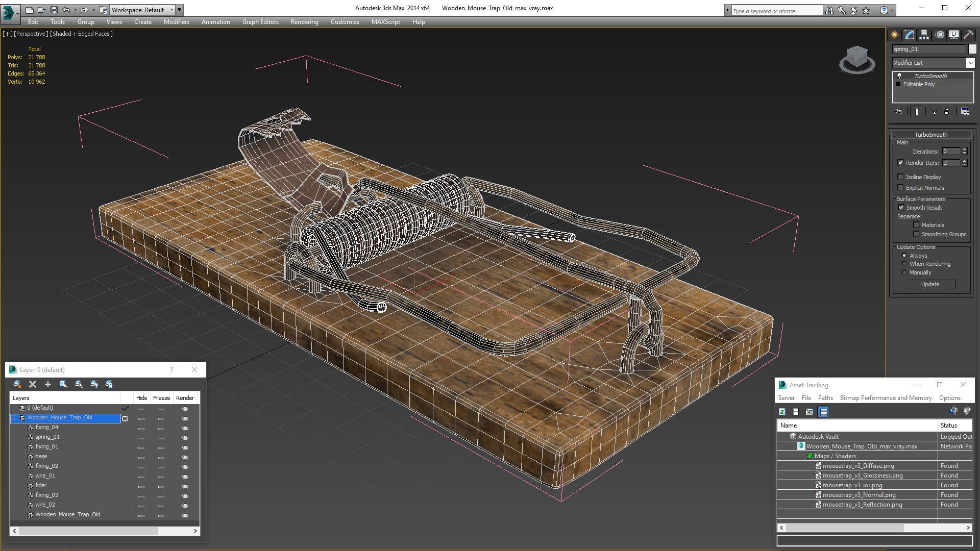Click the move/select icon in layer panel
Screen dimensions: 980x551
63,384
